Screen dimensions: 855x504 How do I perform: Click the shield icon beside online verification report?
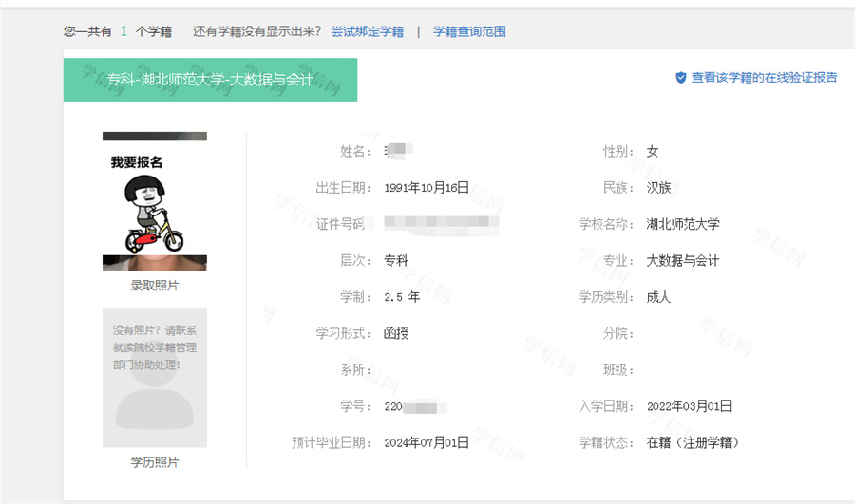(x=681, y=78)
